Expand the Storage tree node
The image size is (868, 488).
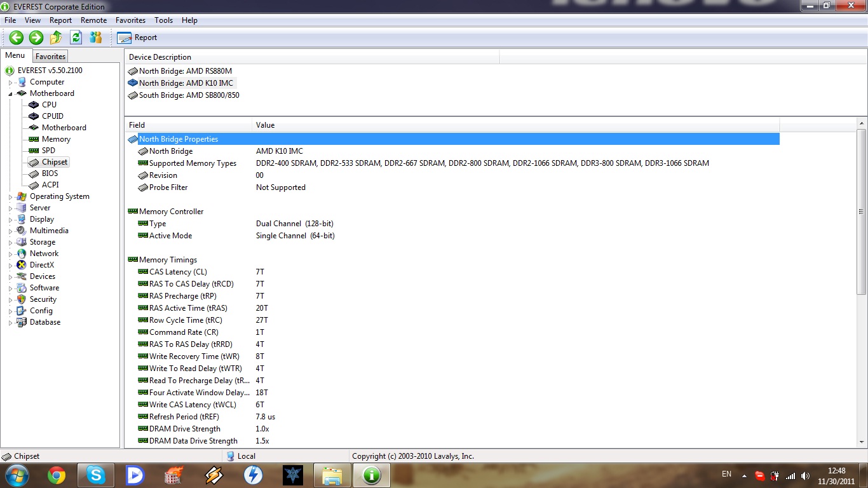pos(10,243)
